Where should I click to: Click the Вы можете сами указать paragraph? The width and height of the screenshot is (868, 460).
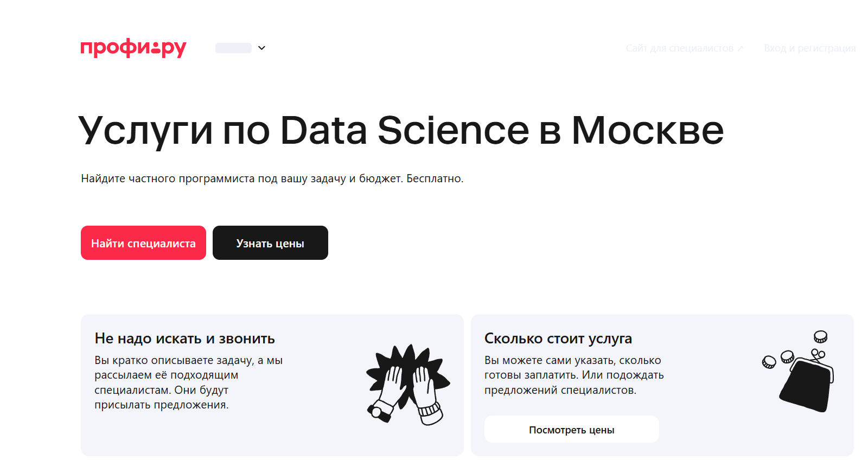pyautogui.click(x=574, y=375)
